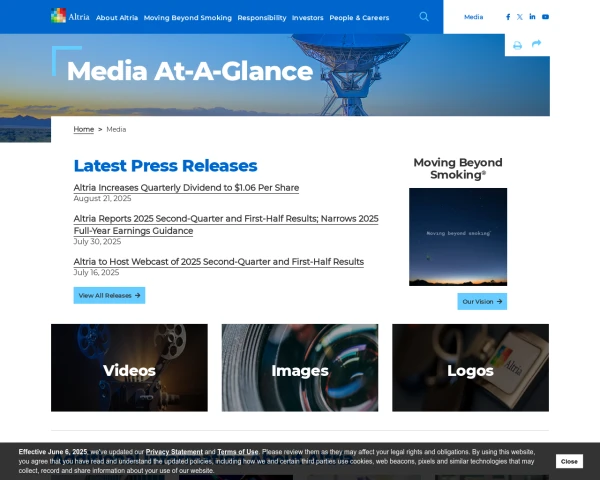The image size is (600, 480).
Task: Open Altria's X (Twitter) icon
Action: (x=519, y=17)
